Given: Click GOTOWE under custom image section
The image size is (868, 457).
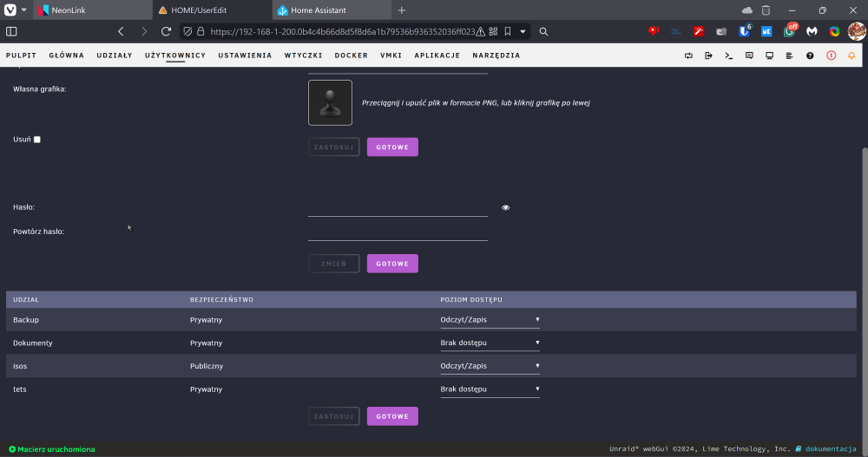Looking at the screenshot, I should pos(392,147).
